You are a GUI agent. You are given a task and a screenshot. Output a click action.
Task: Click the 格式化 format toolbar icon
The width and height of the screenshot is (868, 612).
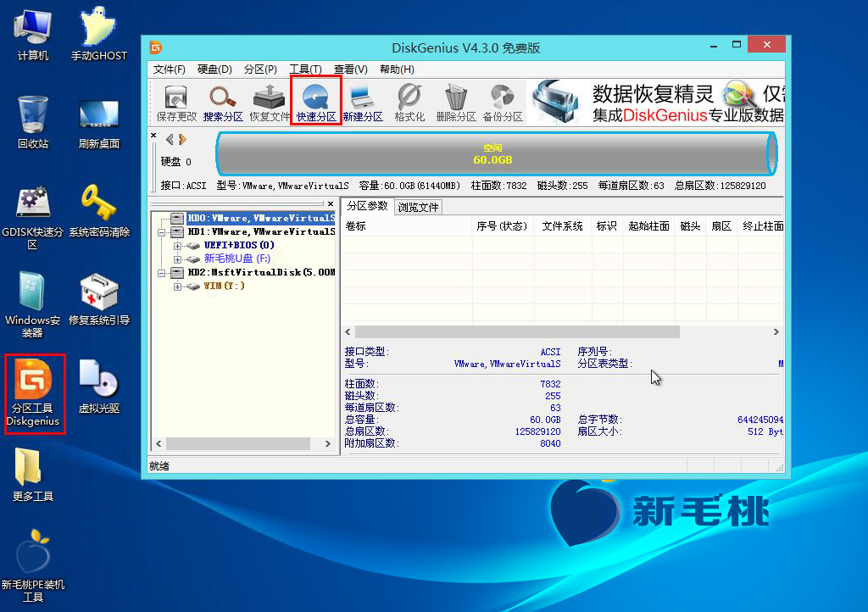click(409, 103)
